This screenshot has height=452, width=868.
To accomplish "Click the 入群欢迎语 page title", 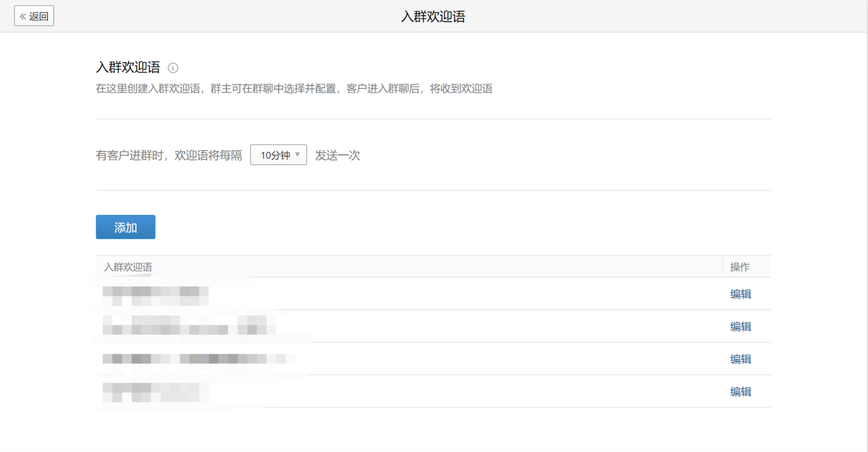I will coord(432,15).
